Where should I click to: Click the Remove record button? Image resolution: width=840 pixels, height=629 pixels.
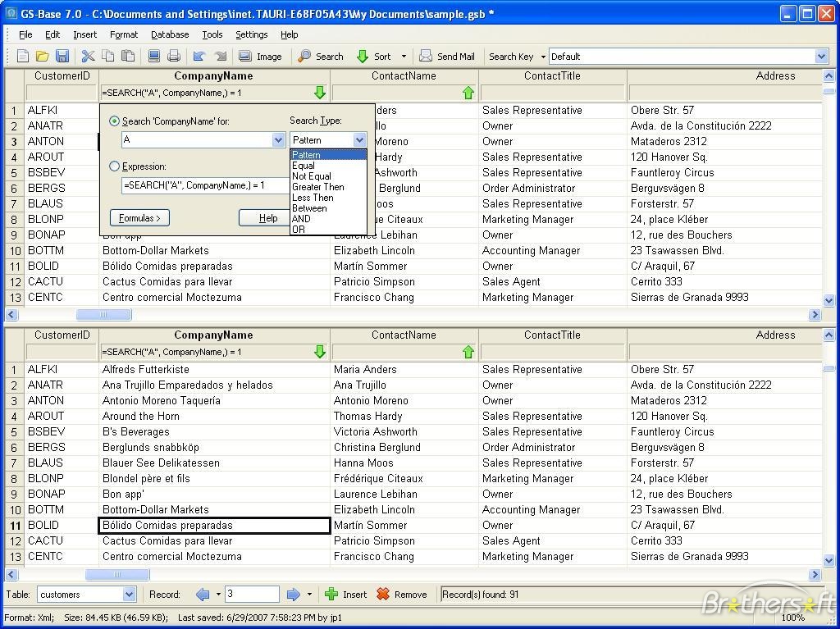402,595
